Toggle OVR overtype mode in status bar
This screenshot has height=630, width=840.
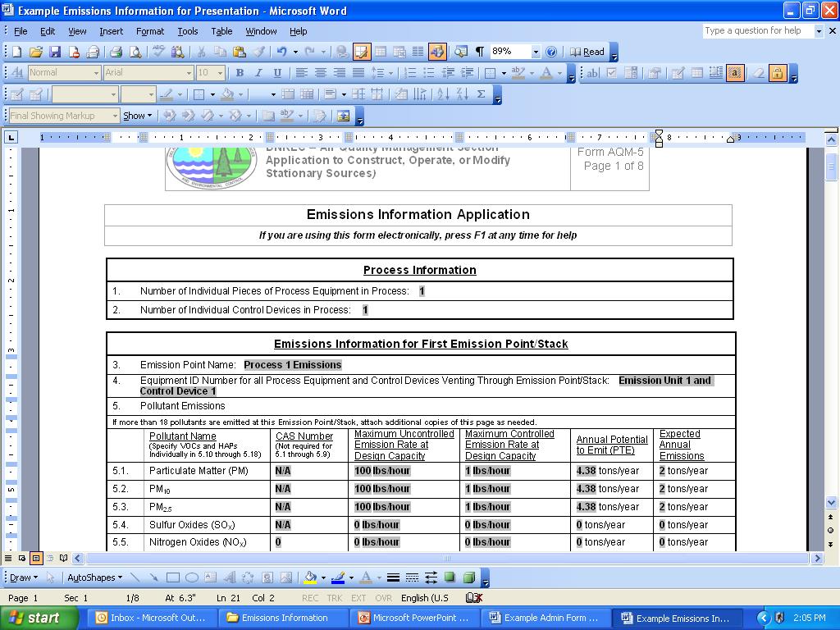click(383, 598)
